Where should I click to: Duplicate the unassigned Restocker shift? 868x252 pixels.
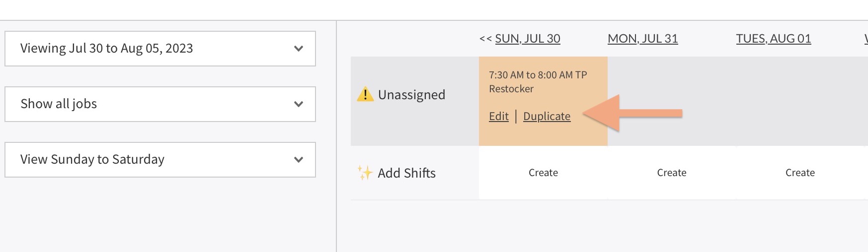click(x=547, y=116)
